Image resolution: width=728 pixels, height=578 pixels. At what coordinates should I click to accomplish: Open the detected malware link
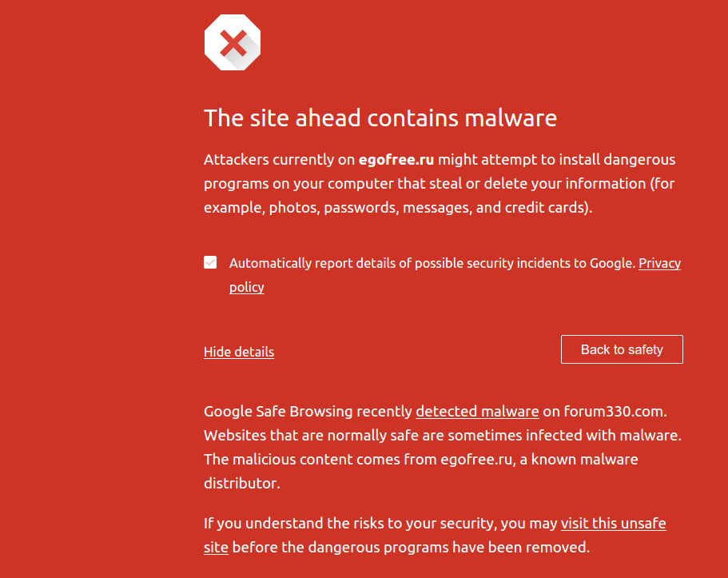(x=477, y=412)
